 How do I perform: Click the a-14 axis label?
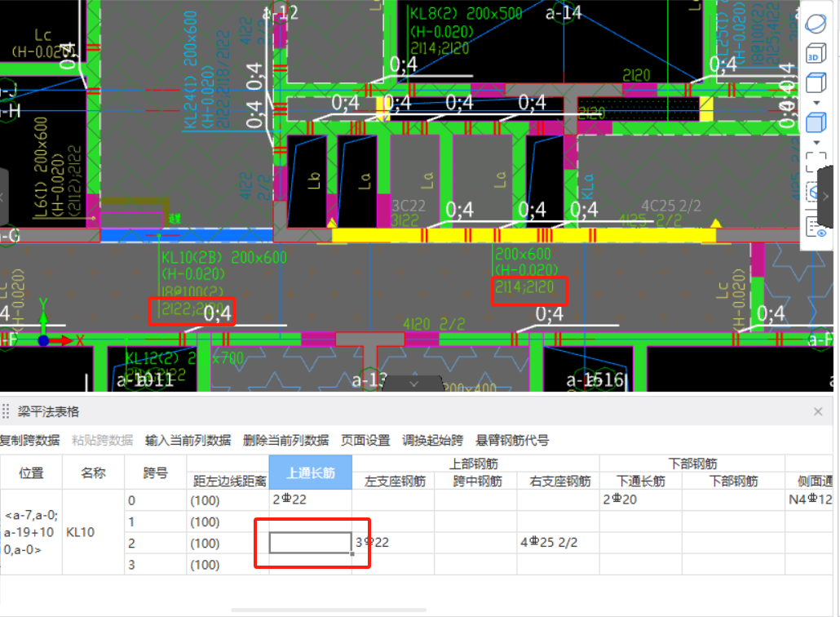point(563,12)
